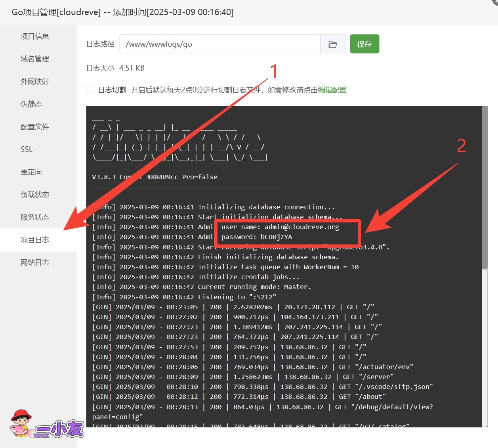Viewport: 498px width, 448px height.
Task: Click the 'Finish initializing database schema.' line
Action: pyautogui.click(x=216, y=257)
